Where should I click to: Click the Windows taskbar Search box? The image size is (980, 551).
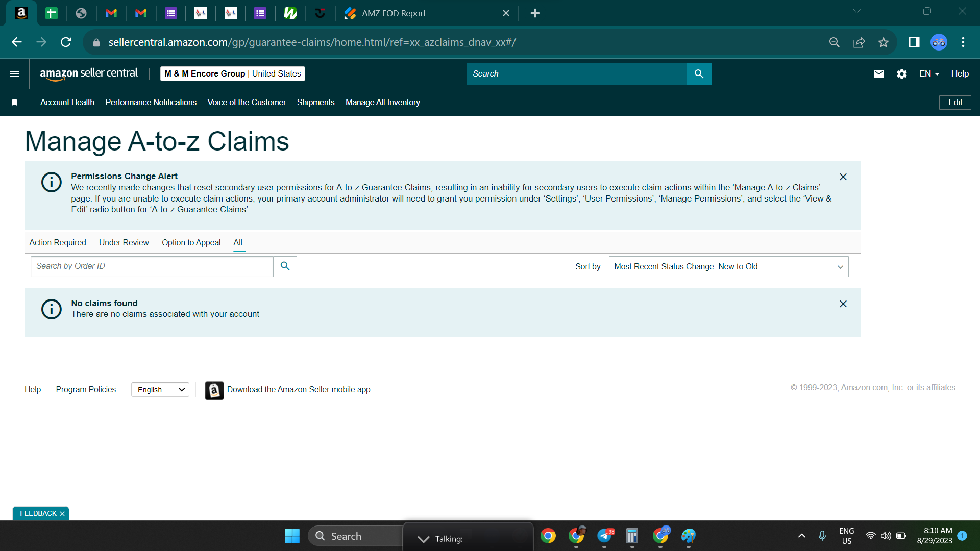tap(356, 536)
